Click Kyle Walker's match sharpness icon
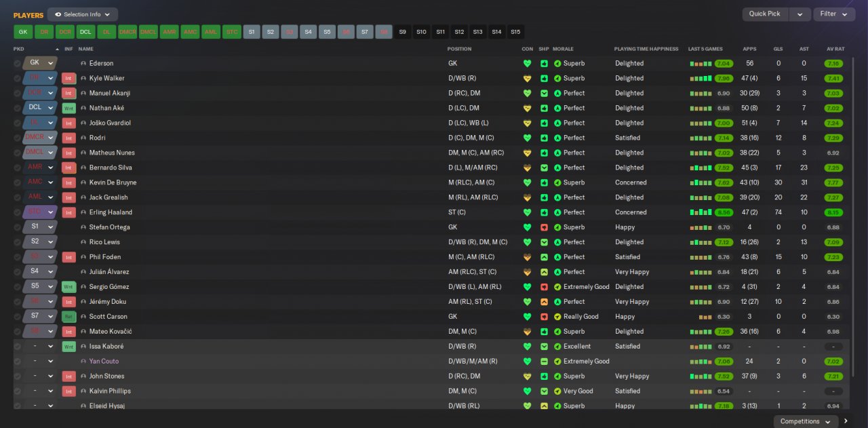 point(544,78)
